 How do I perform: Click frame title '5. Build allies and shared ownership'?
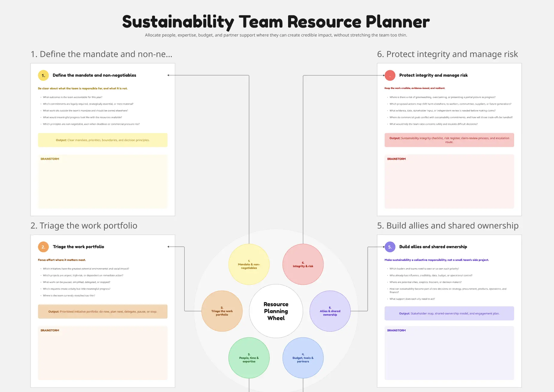pos(448,225)
